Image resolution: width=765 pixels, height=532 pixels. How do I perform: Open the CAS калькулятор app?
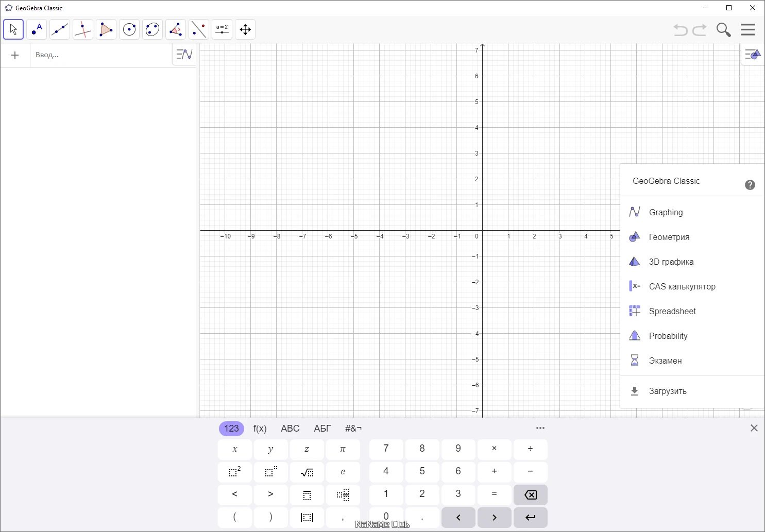tap(692, 286)
